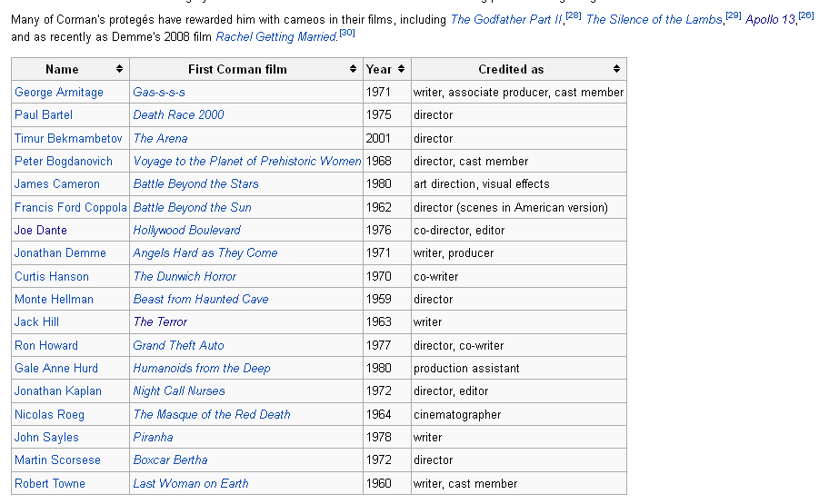Click Francis Ford Coppola name link
Viewport: 819px width, 504px height.
(71, 207)
